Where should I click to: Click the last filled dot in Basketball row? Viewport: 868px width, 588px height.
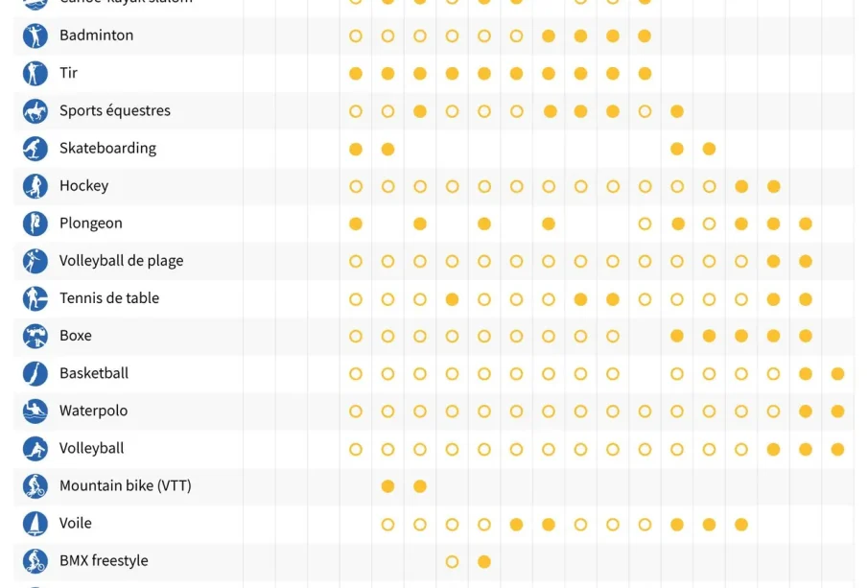(837, 373)
